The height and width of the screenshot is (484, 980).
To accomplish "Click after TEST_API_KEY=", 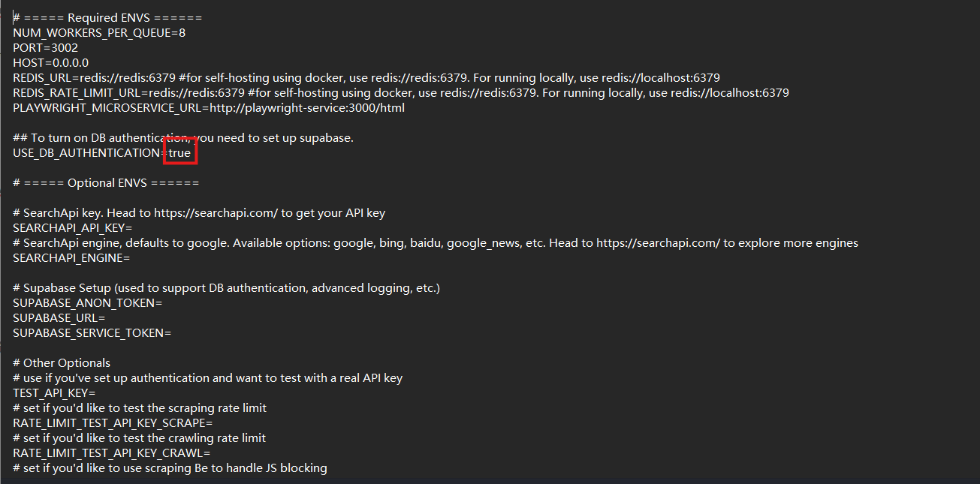I will (96, 393).
